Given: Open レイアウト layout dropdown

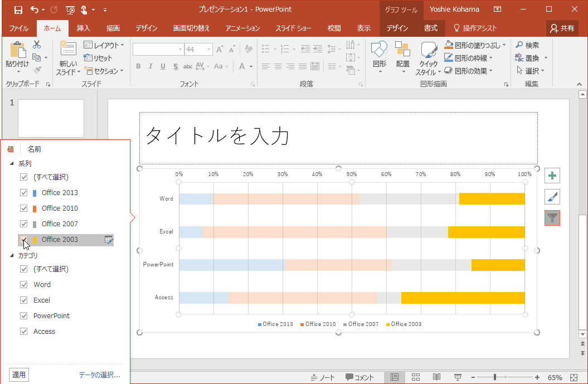Looking at the screenshot, I should [104, 45].
